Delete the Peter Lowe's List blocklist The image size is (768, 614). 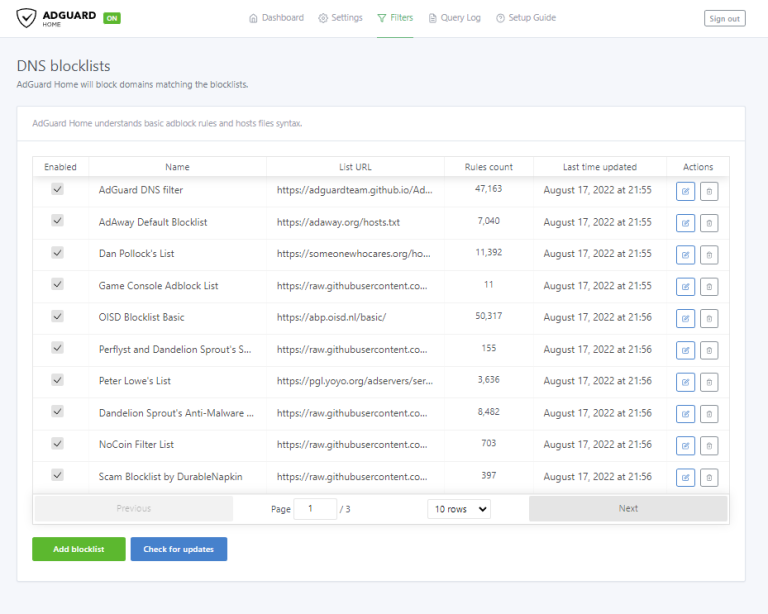(708, 382)
